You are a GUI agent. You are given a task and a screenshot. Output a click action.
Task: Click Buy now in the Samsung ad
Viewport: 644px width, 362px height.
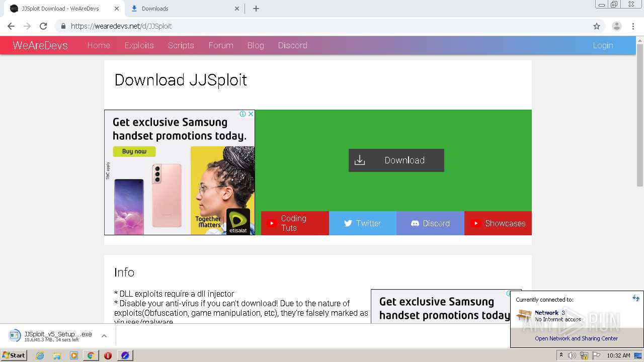pos(134,151)
